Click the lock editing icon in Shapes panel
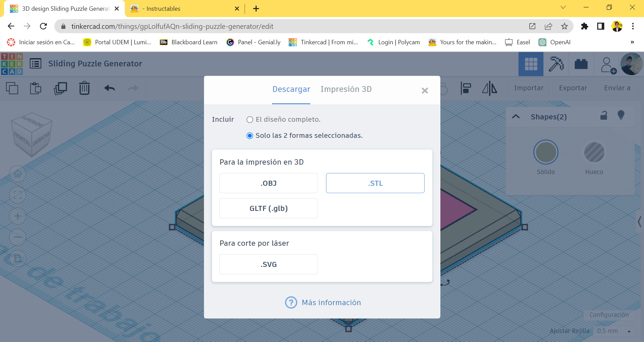This screenshot has width=644, height=342. click(x=604, y=115)
